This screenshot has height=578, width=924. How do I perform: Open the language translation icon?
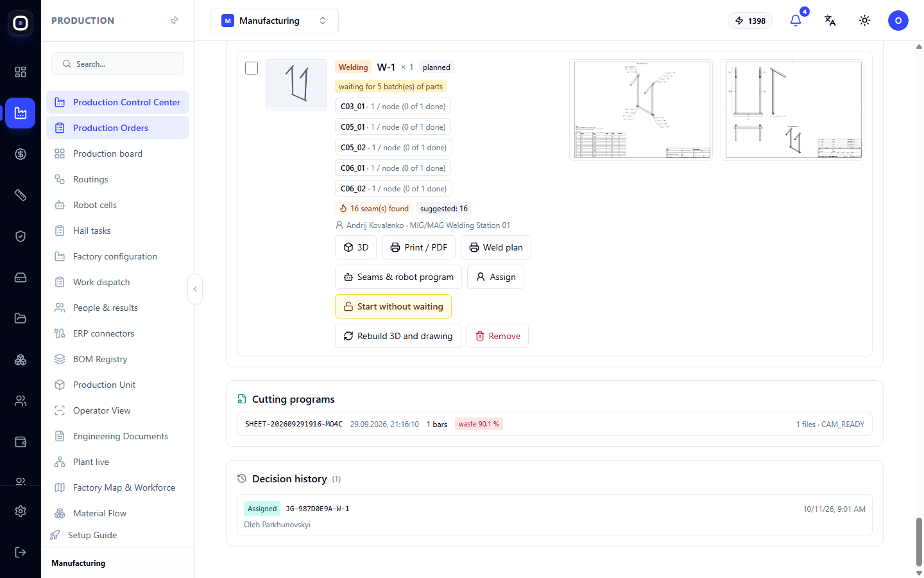pos(830,21)
